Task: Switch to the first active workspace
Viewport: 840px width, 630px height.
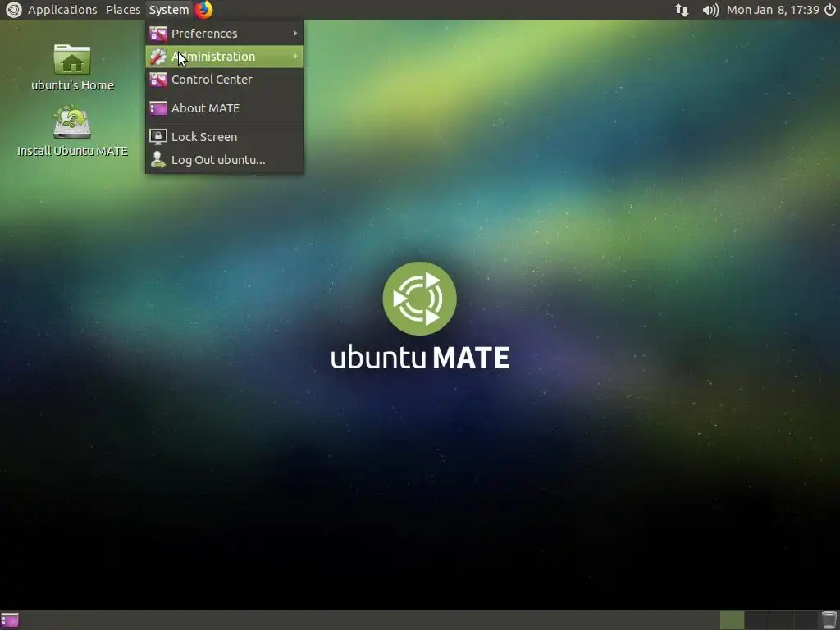Action: (x=732, y=620)
